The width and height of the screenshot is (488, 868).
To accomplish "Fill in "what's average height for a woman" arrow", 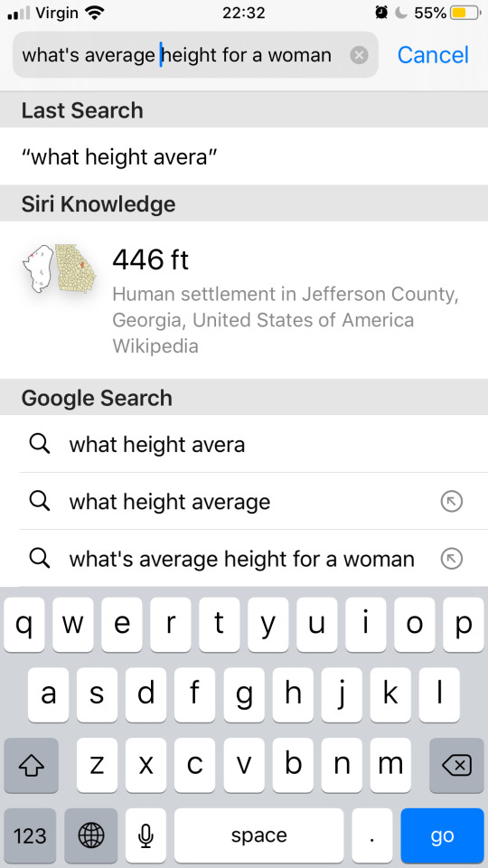I will [452, 559].
